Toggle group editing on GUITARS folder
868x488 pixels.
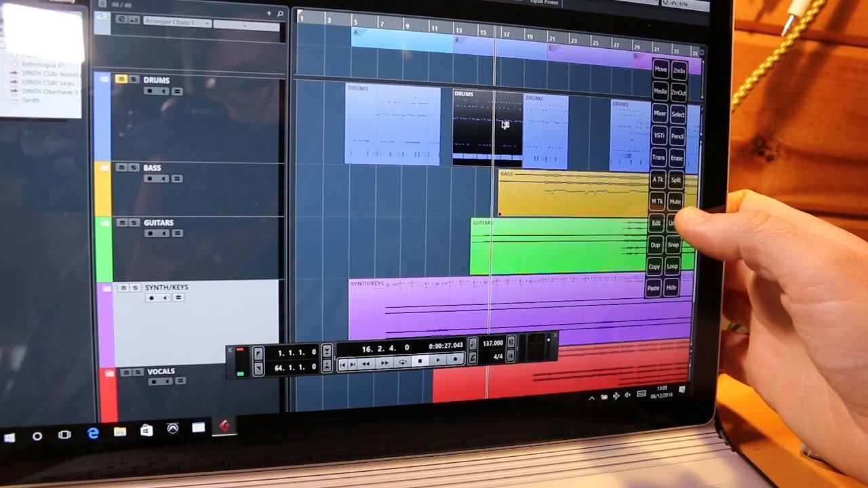[177, 233]
